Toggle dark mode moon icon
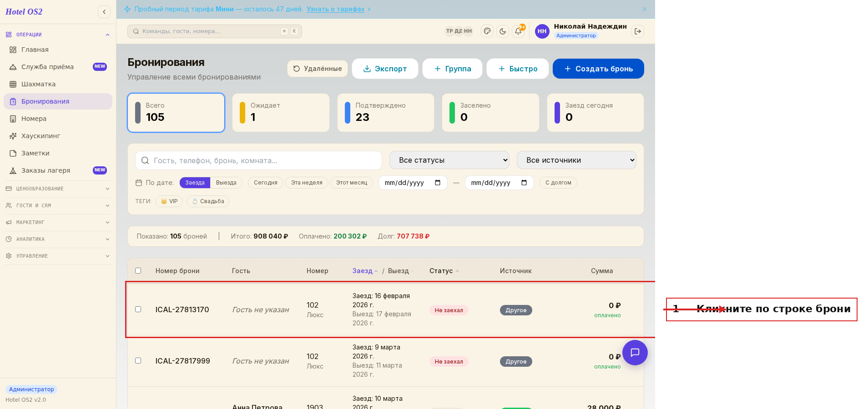 pos(503,31)
